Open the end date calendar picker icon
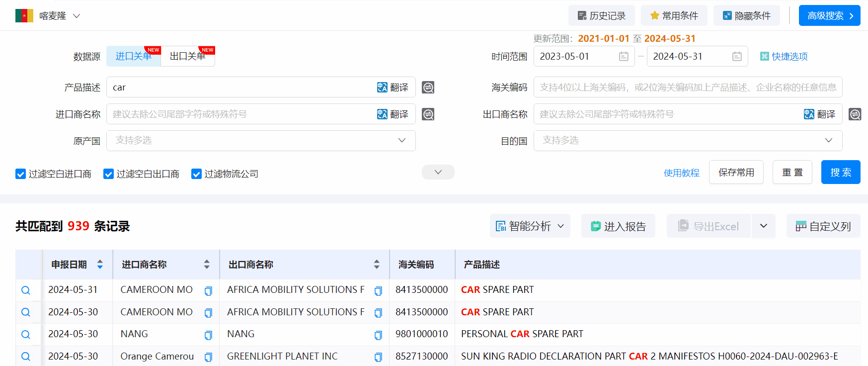The width and height of the screenshot is (868, 366). tap(737, 57)
